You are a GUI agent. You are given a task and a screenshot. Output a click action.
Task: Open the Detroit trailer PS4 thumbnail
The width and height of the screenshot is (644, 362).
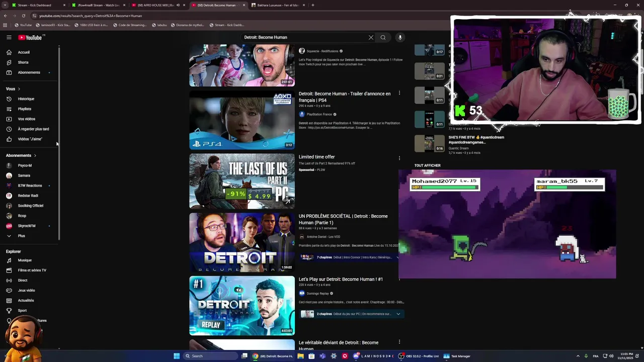pyautogui.click(x=242, y=120)
